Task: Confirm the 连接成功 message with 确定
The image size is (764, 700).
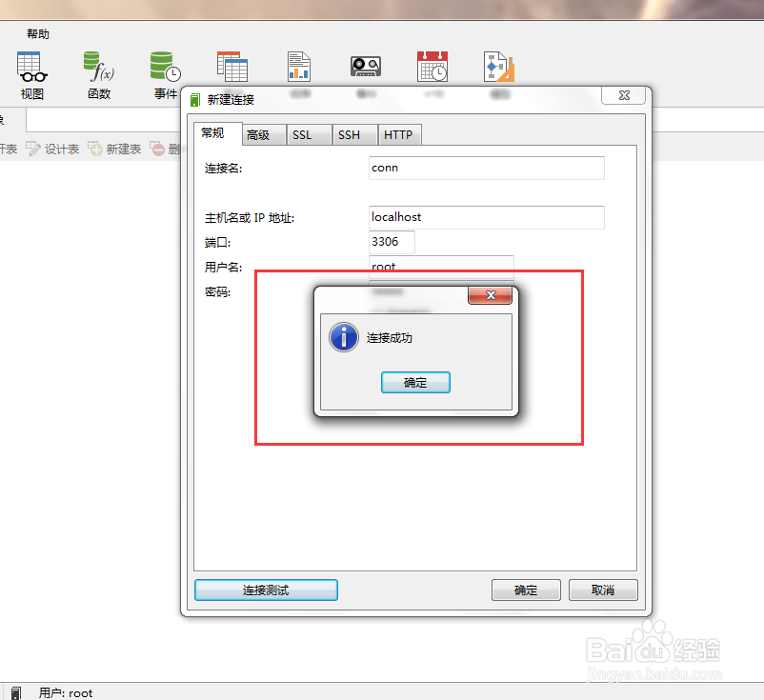Action: (x=415, y=382)
